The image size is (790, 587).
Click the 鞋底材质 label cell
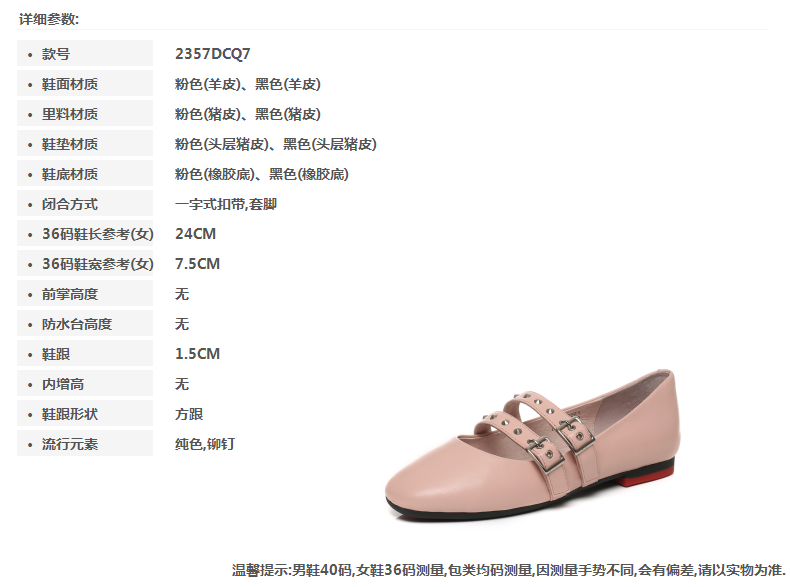(85, 173)
